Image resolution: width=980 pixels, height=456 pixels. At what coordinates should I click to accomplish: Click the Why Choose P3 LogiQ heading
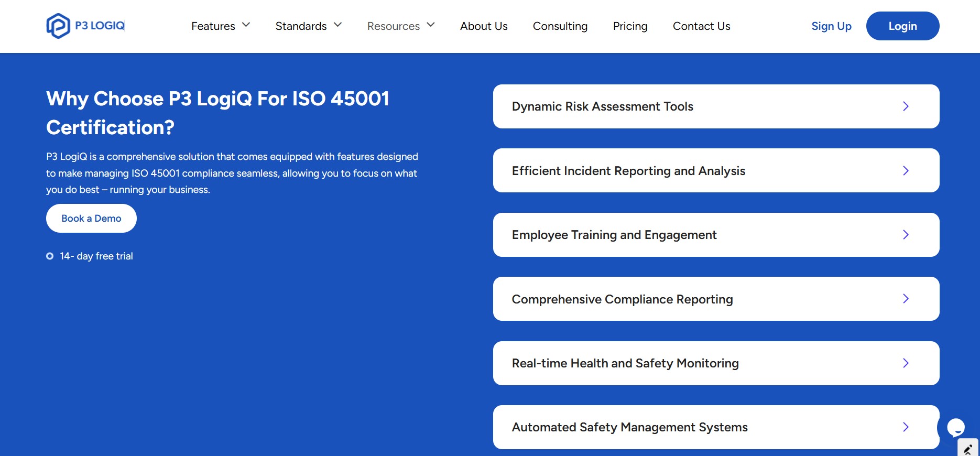[218, 113]
